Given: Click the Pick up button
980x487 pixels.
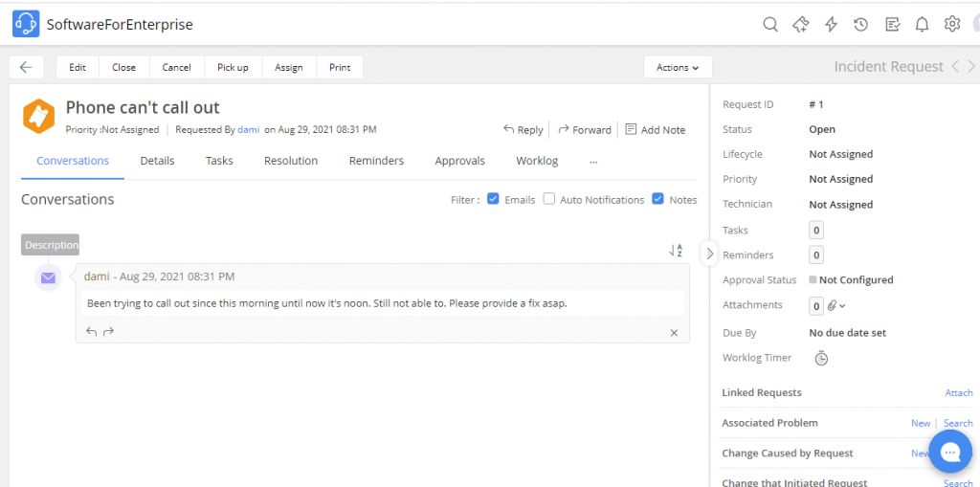Looking at the screenshot, I should (x=233, y=67).
